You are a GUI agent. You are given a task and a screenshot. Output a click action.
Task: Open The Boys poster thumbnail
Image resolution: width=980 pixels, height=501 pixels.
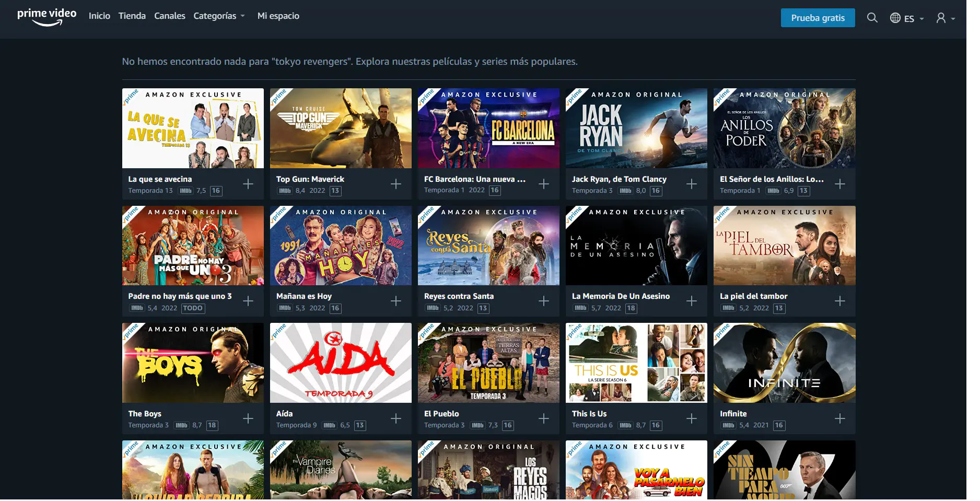(x=193, y=363)
